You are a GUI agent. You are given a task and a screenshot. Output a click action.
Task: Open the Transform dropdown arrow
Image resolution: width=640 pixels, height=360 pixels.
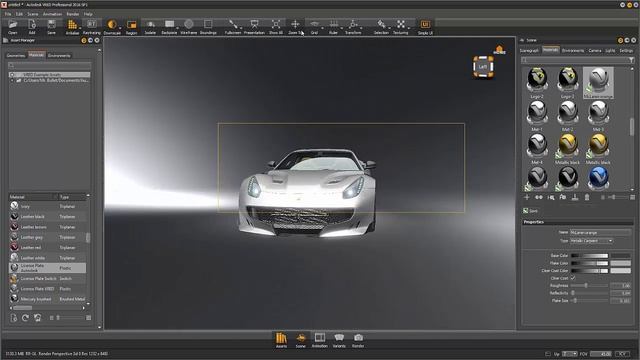pyautogui.click(x=361, y=28)
